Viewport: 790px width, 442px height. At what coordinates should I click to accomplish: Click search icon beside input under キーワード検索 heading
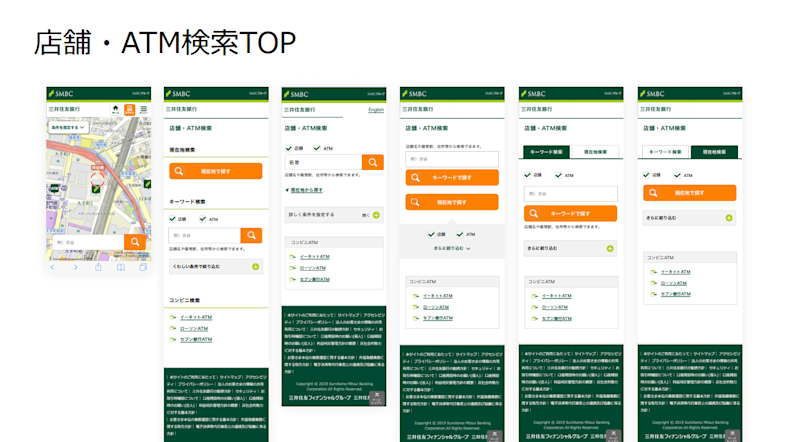[x=251, y=235]
